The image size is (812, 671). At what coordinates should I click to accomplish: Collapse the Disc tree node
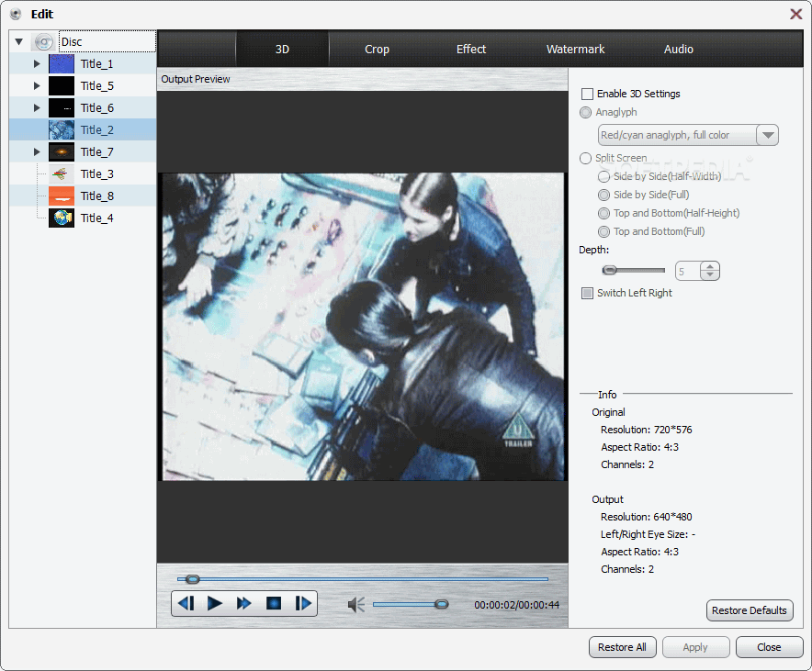[19, 42]
